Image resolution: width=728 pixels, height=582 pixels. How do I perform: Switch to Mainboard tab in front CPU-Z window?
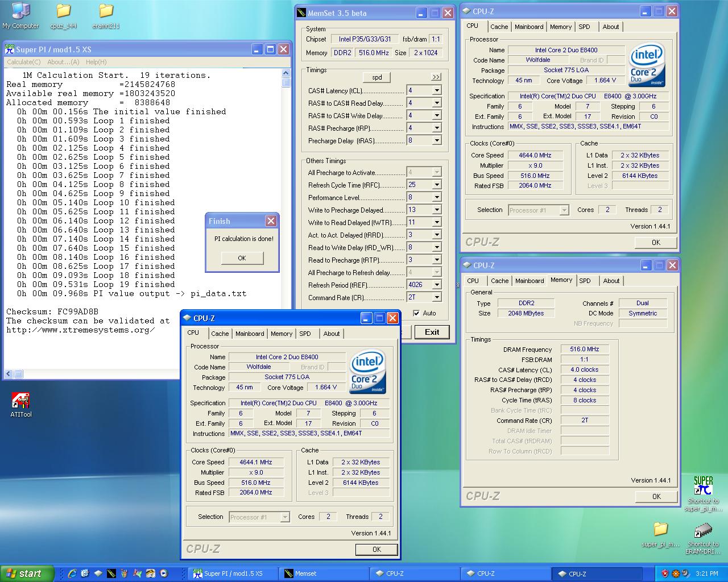tap(250, 334)
